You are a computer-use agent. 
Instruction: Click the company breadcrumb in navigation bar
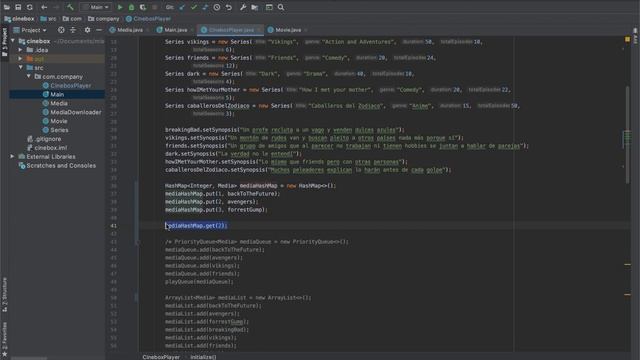103,19
